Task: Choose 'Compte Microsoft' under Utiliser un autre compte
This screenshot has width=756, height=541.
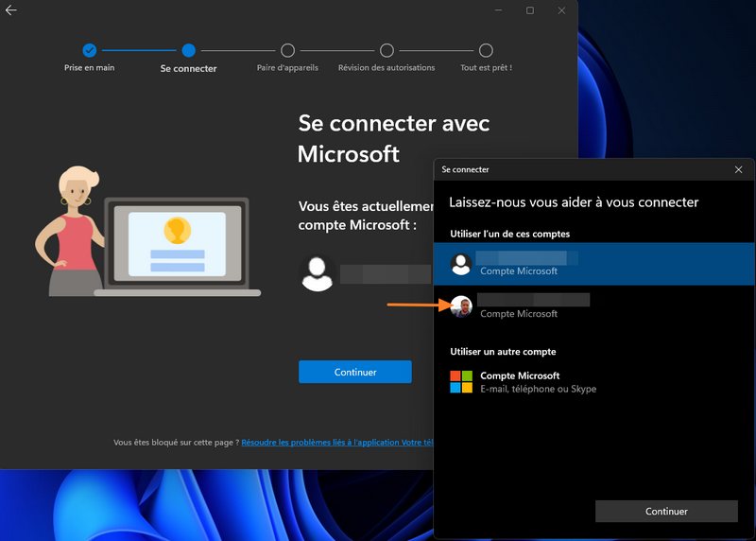Action: click(x=594, y=382)
